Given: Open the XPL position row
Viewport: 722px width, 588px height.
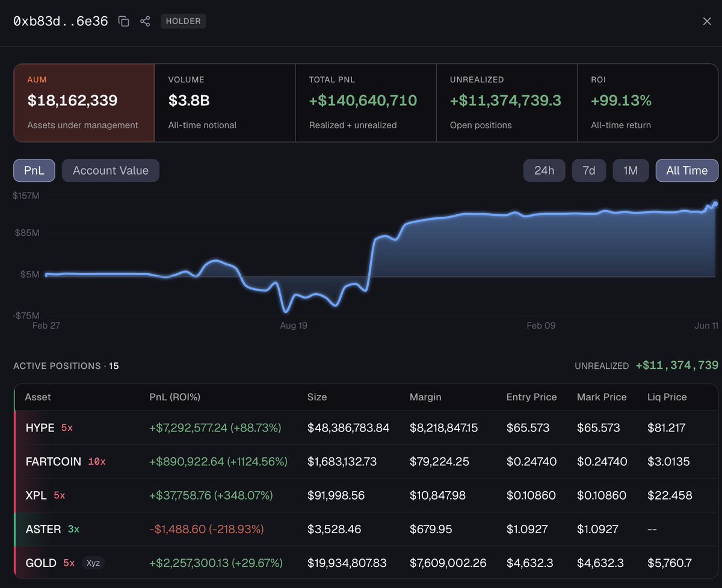Looking at the screenshot, I should [366, 495].
